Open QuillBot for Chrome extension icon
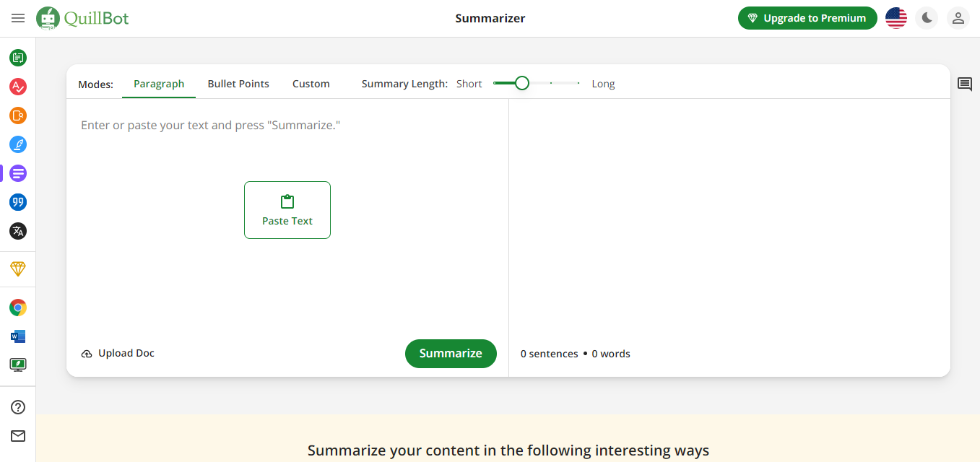Viewport: 980px width, 462px height. [18, 308]
